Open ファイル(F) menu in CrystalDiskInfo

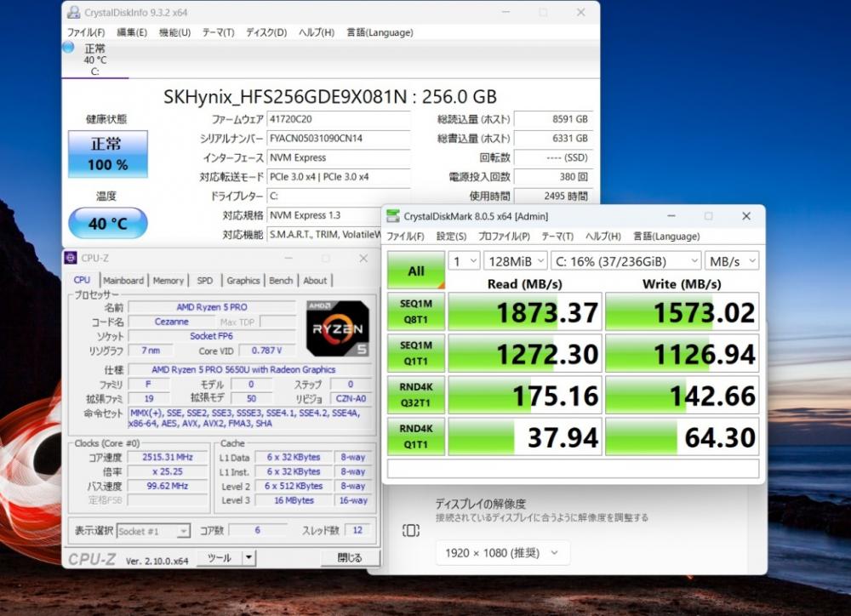click(86, 32)
